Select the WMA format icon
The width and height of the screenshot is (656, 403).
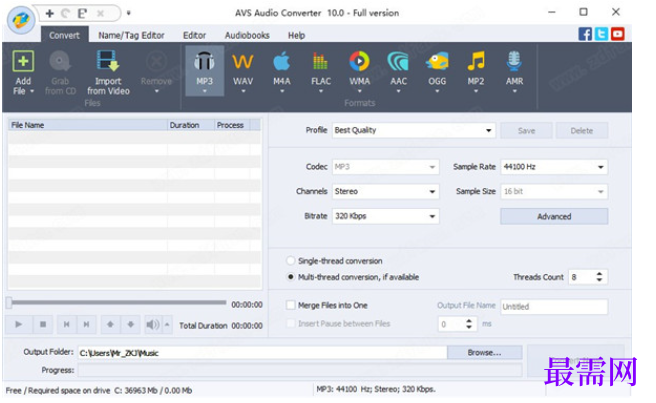[x=359, y=62]
